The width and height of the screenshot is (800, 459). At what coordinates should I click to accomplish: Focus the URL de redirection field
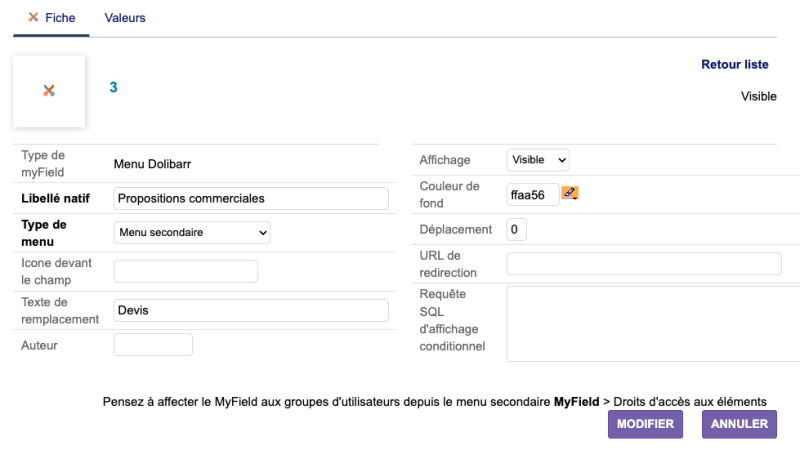pos(644,264)
